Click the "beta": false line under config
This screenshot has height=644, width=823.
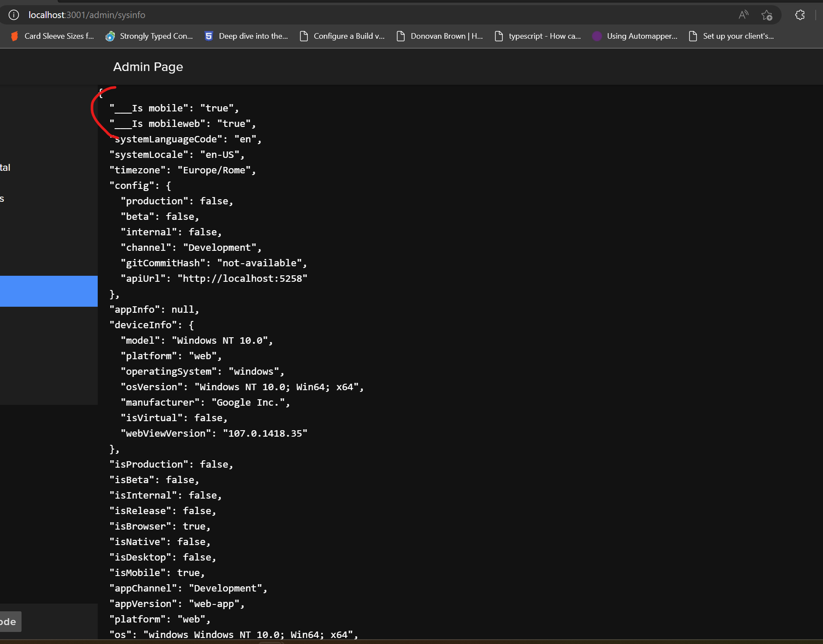point(160,217)
